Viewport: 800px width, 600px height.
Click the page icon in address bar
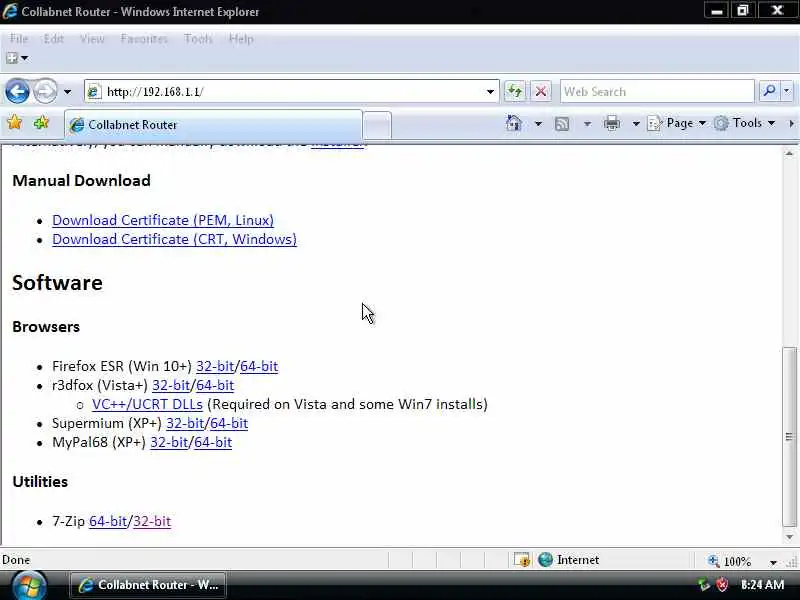click(x=94, y=92)
